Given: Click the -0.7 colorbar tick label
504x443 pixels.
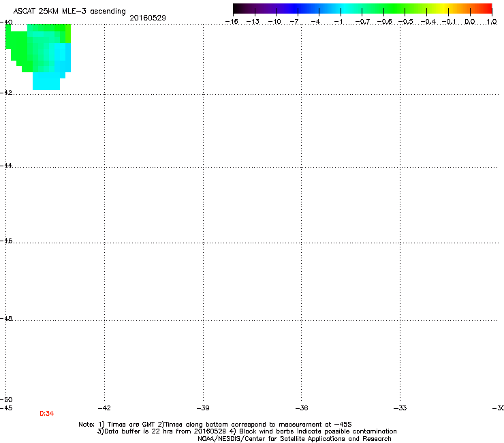Looking at the screenshot, I should pos(362,22).
